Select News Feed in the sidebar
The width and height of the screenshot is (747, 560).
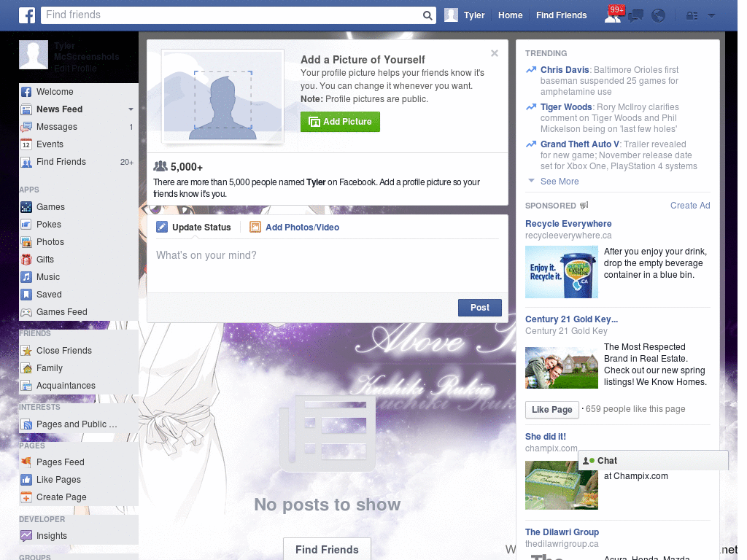[x=79, y=109]
